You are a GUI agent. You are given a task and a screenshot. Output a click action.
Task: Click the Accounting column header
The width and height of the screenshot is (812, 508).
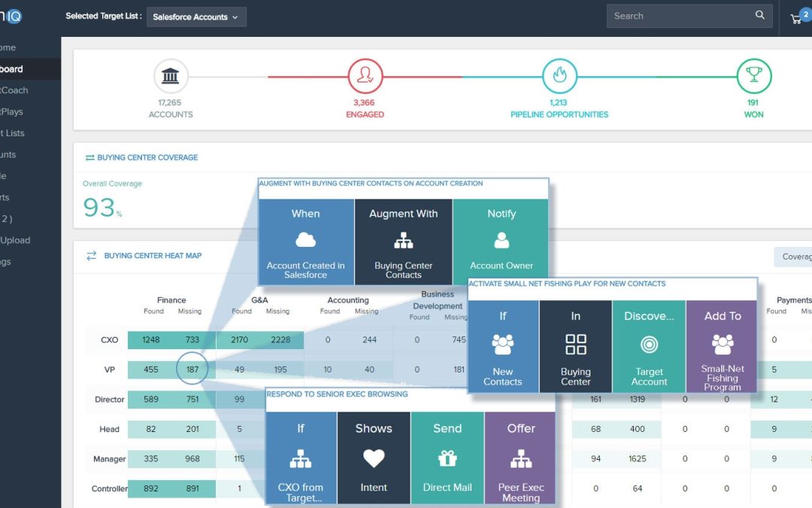[348, 300]
